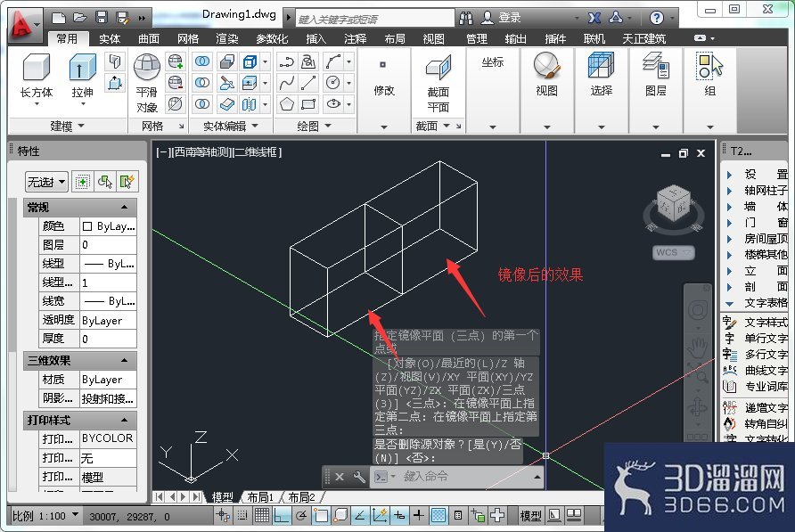Image resolution: width=795 pixels, height=532 pixels.
Task: Toggle transparency display in status bar
Action: (438, 516)
